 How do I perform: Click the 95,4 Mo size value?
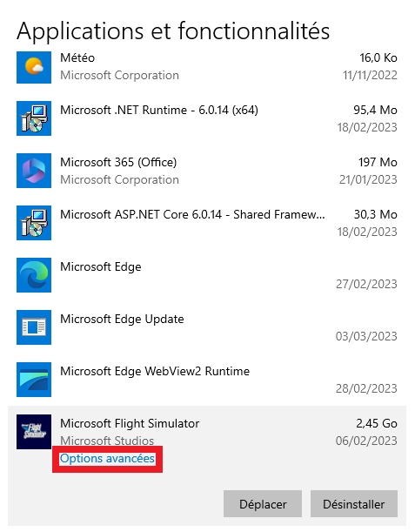(x=375, y=110)
